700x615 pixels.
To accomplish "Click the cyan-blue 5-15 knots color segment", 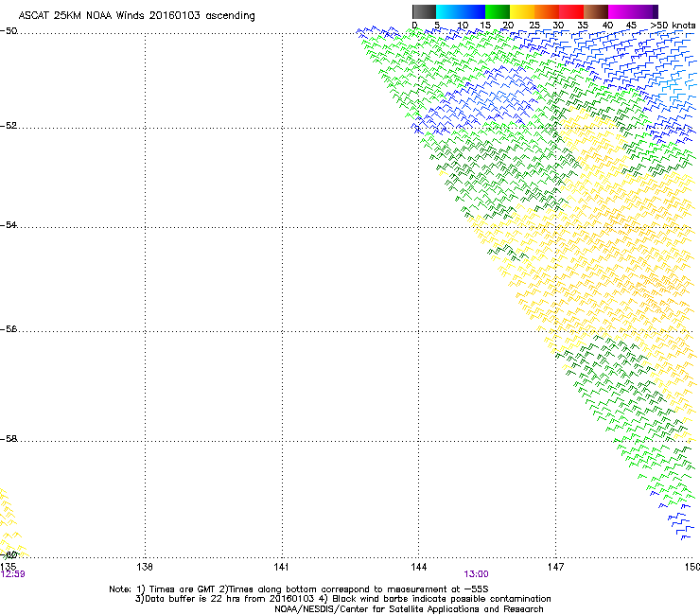I will coord(461,11).
